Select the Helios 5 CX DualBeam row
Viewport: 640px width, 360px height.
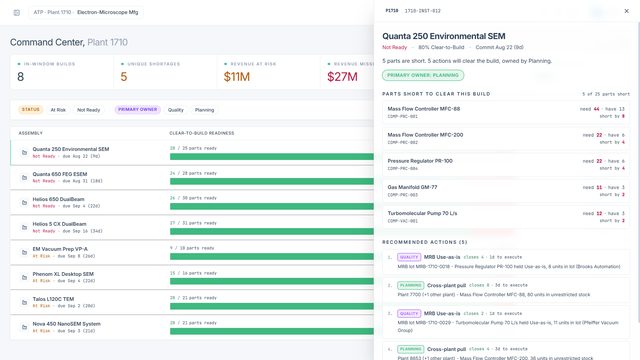(192, 227)
